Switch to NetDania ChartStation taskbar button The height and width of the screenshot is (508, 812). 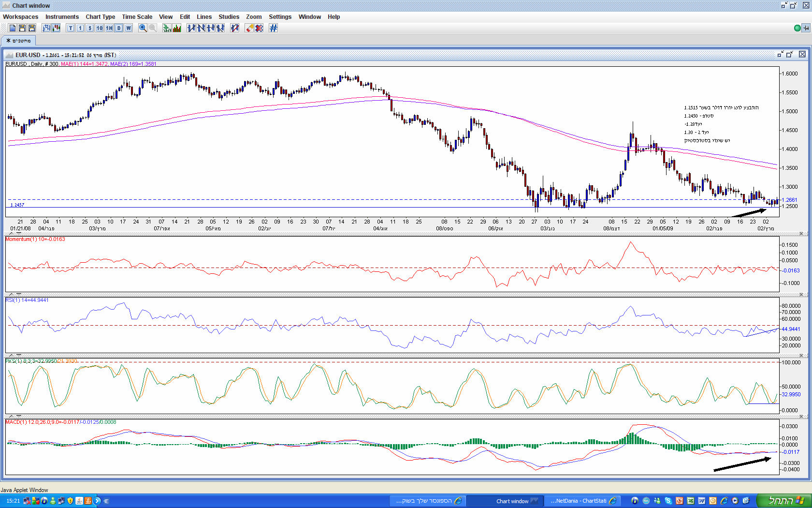[x=581, y=501]
